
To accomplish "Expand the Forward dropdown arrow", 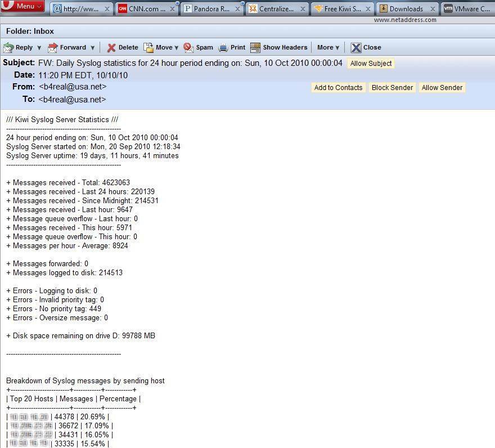I will tap(93, 48).
